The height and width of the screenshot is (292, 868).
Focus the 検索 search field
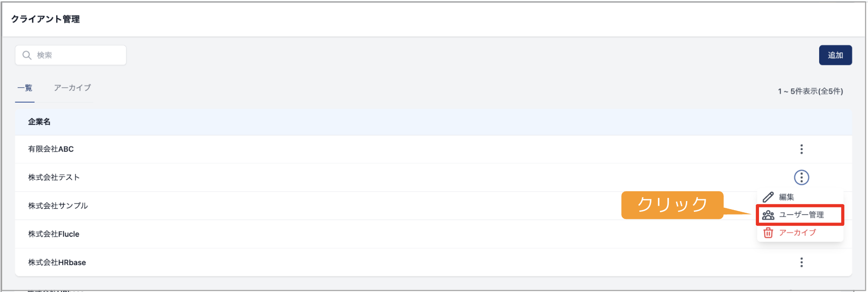coord(70,55)
